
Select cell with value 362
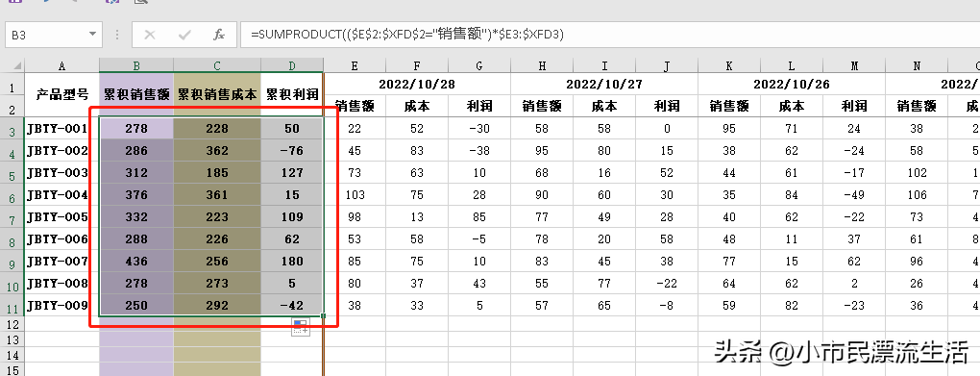pyautogui.click(x=217, y=151)
